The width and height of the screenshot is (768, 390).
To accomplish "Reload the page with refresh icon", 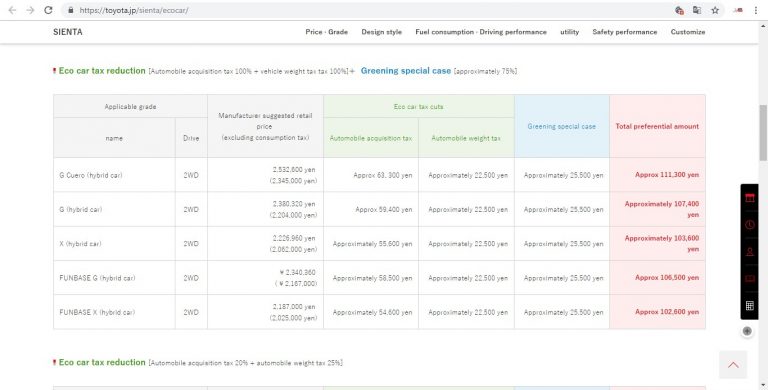I will tap(48, 10).
